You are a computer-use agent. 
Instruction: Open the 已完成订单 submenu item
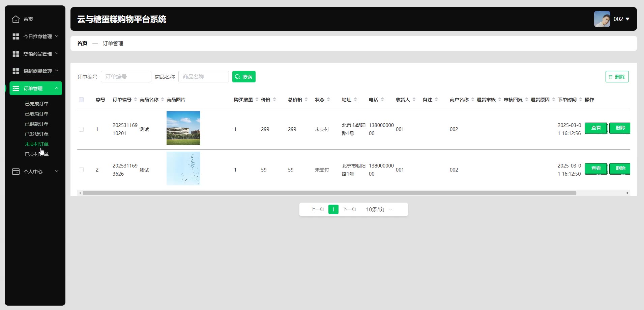tap(37, 104)
